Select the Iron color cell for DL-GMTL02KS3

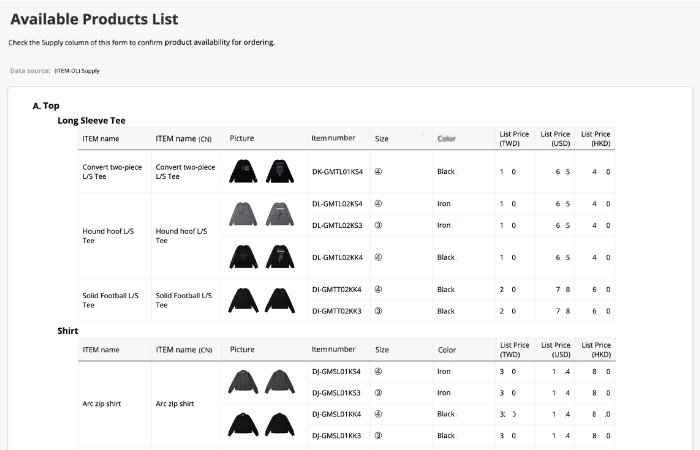pos(444,225)
